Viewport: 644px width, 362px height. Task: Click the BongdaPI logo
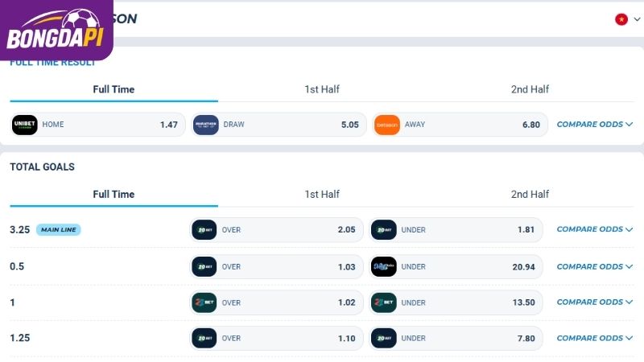55,30
